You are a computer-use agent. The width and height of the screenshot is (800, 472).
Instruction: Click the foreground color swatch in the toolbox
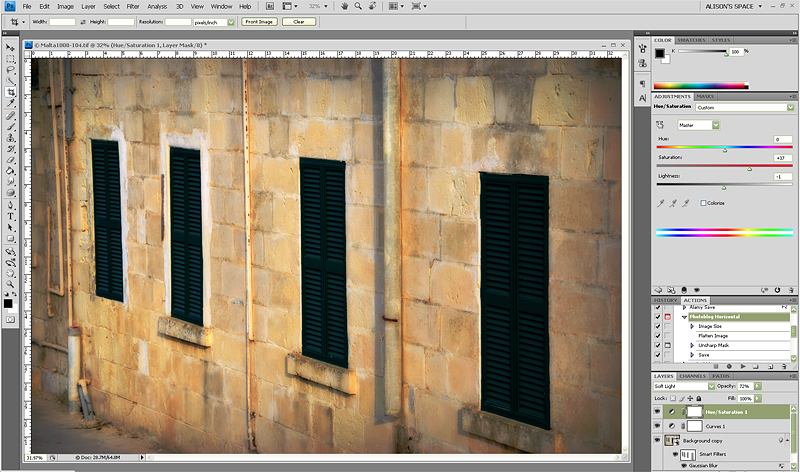pos(8,302)
